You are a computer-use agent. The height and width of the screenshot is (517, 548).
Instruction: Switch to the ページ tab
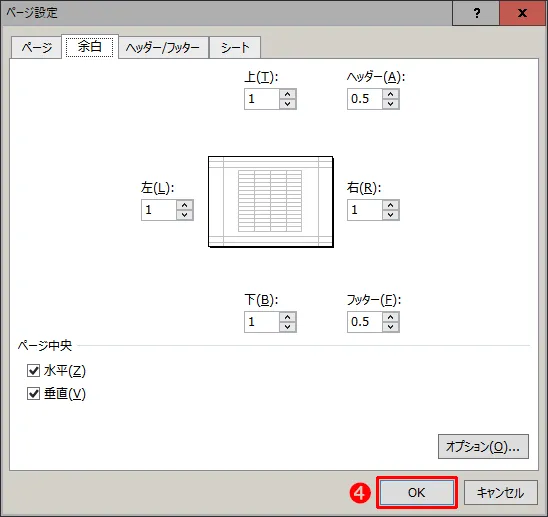click(x=36, y=47)
